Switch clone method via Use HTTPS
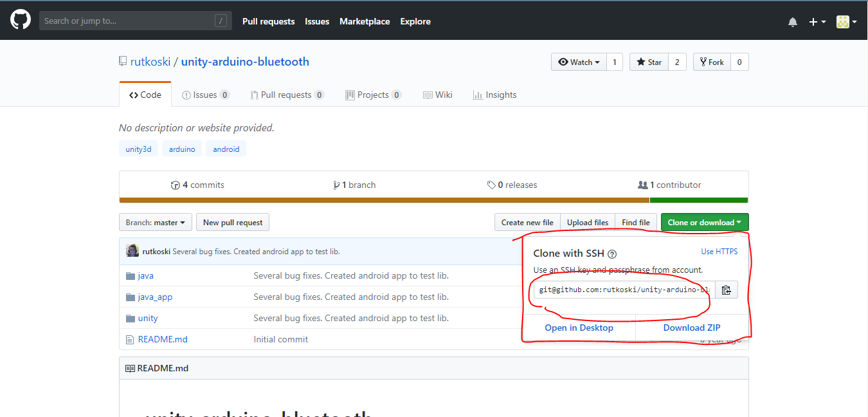The image size is (868, 417). tap(719, 252)
